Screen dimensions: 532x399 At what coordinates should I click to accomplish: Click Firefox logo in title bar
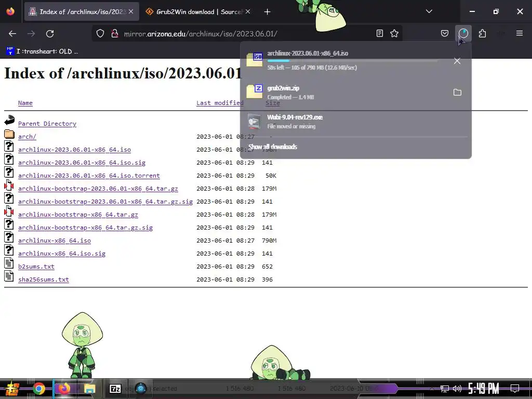point(10,11)
